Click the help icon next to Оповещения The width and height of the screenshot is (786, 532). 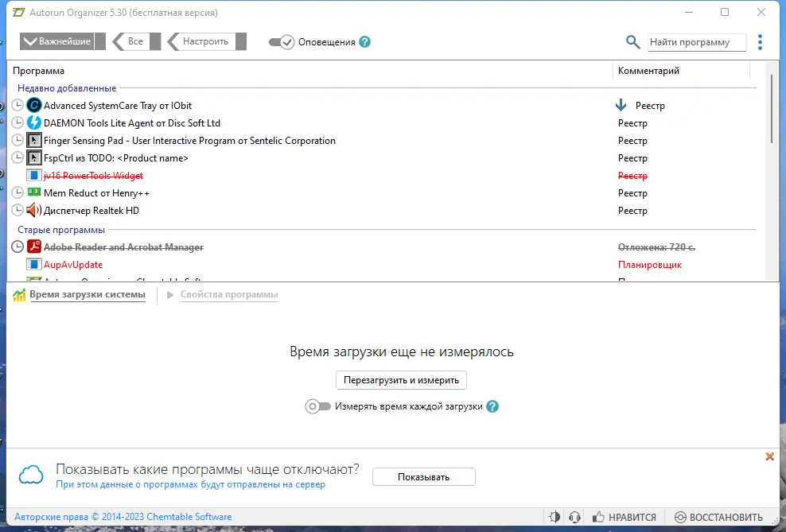(365, 42)
